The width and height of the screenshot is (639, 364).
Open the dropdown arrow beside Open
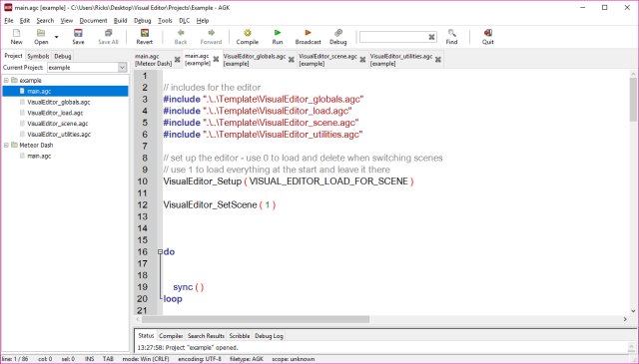(x=56, y=37)
